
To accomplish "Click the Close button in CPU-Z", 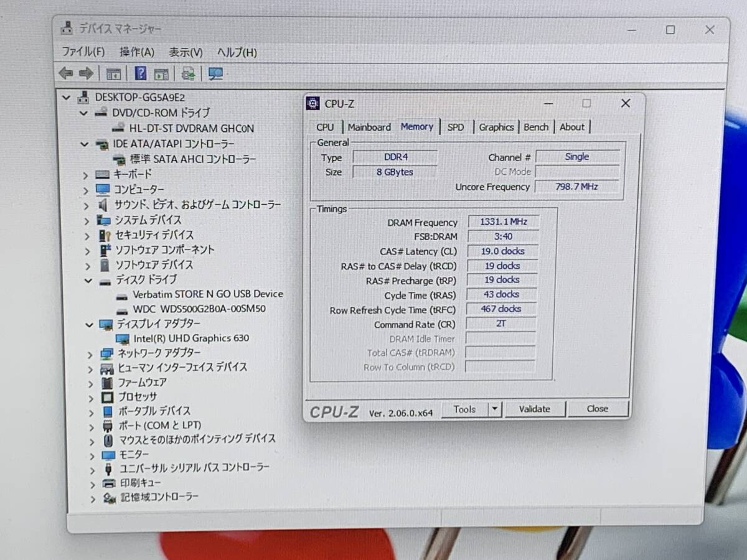I will [x=597, y=409].
